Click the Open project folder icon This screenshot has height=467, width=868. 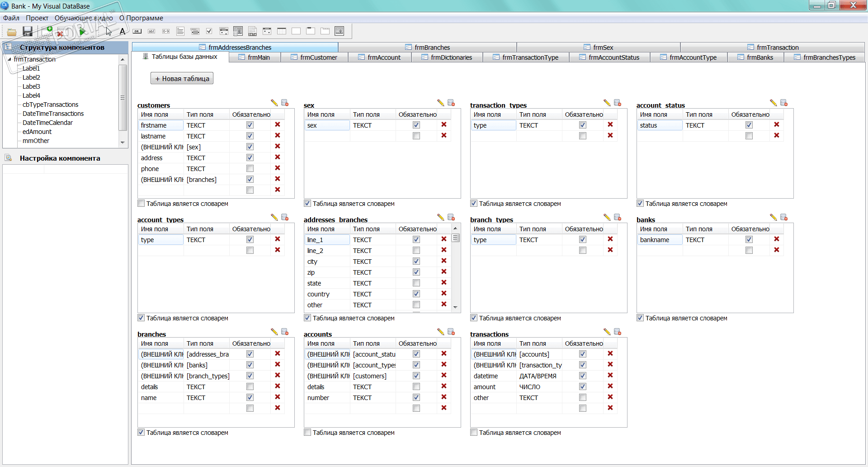coord(12,32)
